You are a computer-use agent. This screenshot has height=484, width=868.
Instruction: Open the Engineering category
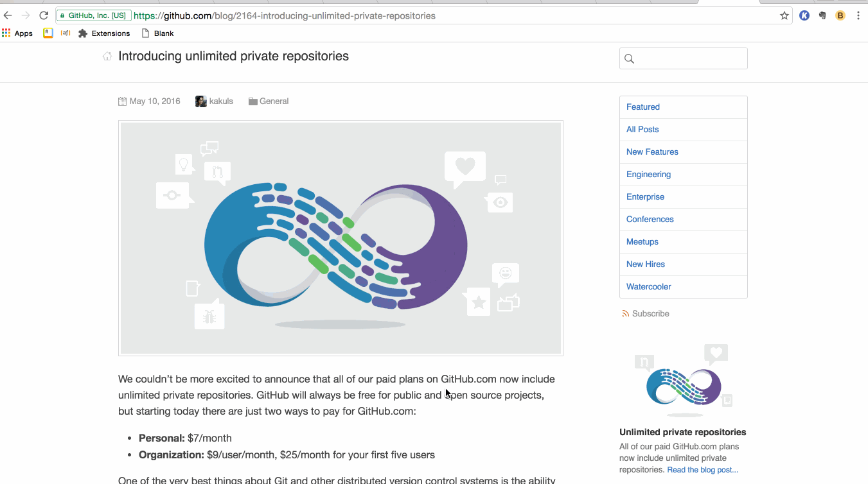point(684,175)
